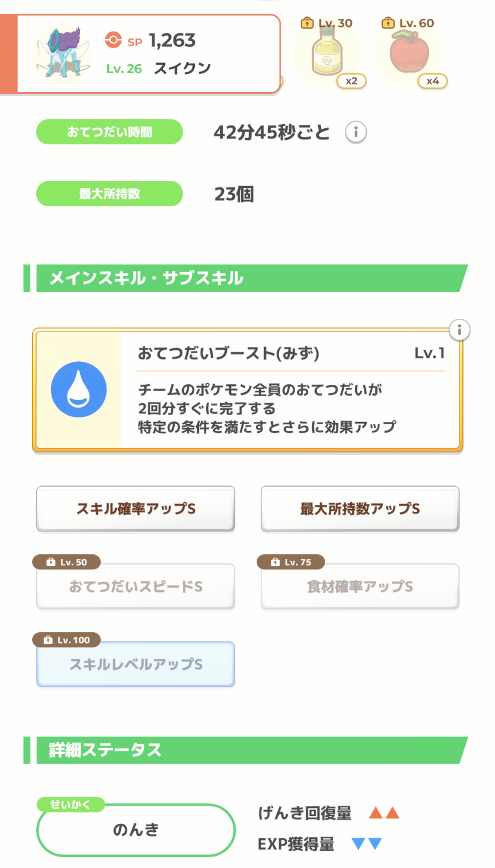Open the 最大所持数アップS sub skill
Screen dimensions: 495x868
point(360,508)
